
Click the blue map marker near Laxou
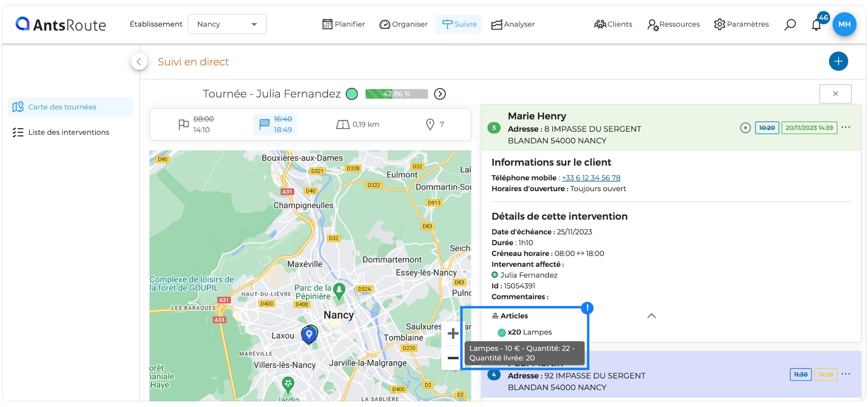click(x=309, y=335)
